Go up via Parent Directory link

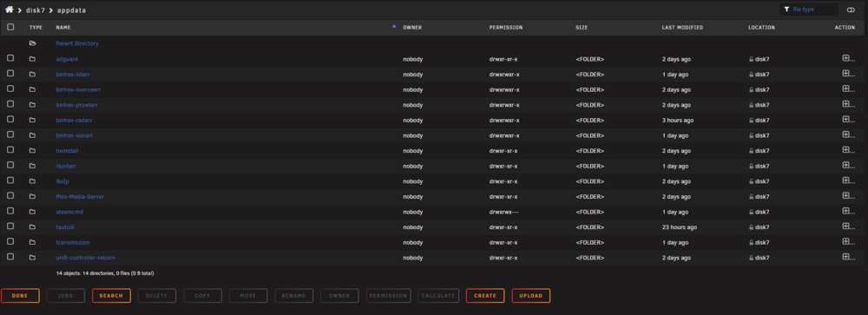point(77,43)
